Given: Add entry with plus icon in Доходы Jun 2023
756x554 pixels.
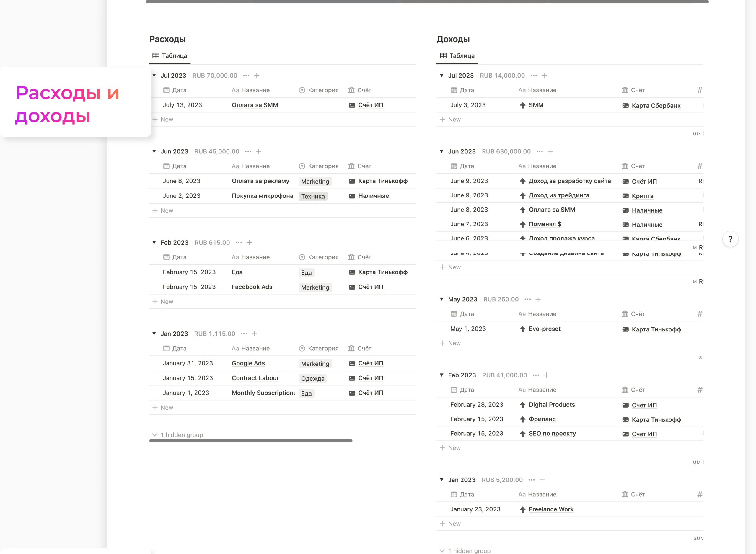Looking at the screenshot, I should pos(550,151).
